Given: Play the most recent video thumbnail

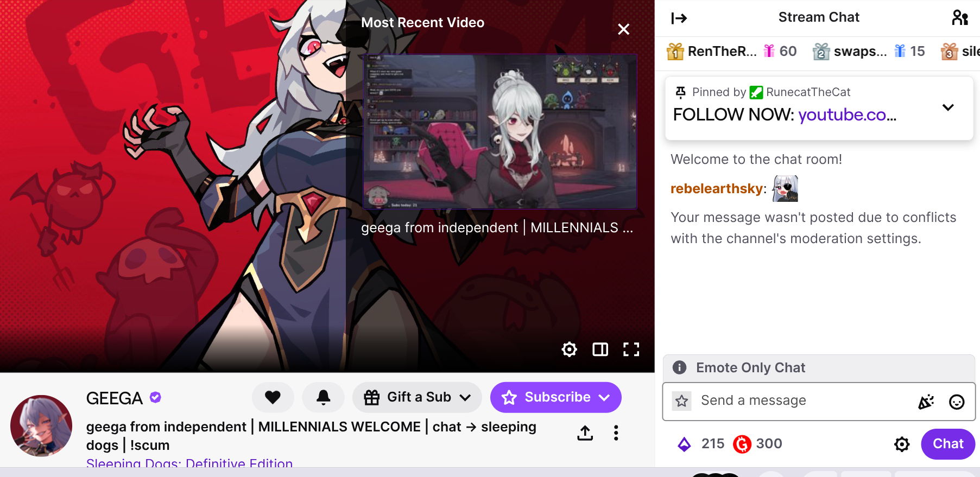Looking at the screenshot, I should [500, 131].
